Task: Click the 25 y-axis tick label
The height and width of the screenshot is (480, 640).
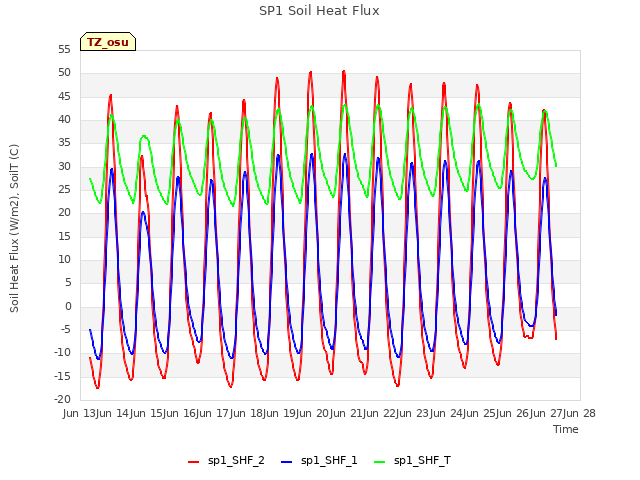Action: click(x=64, y=190)
